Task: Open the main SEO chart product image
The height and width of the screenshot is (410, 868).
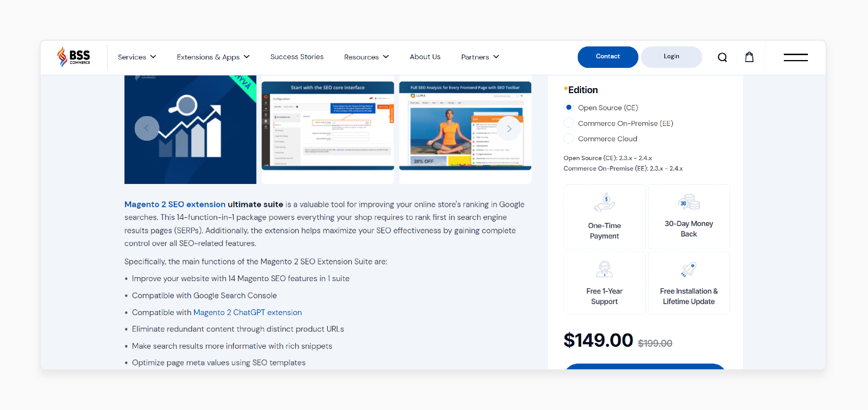Action: 190,129
